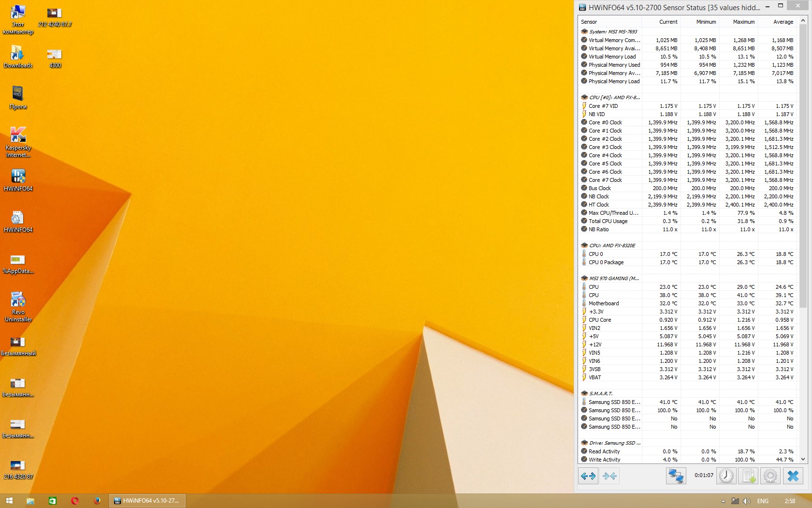Switch input language via ENG indicator
This screenshot has width=812, height=508.
(x=763, y=501)
